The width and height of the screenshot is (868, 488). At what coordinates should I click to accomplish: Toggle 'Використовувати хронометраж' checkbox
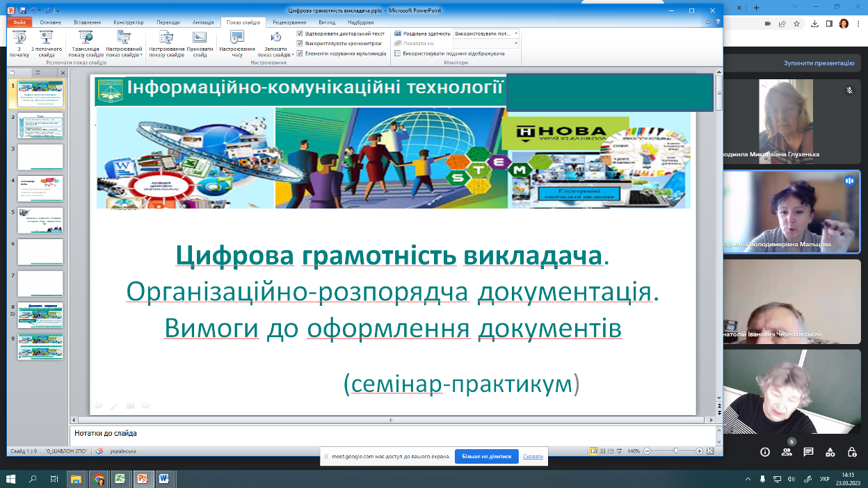[x=300, y=43]
